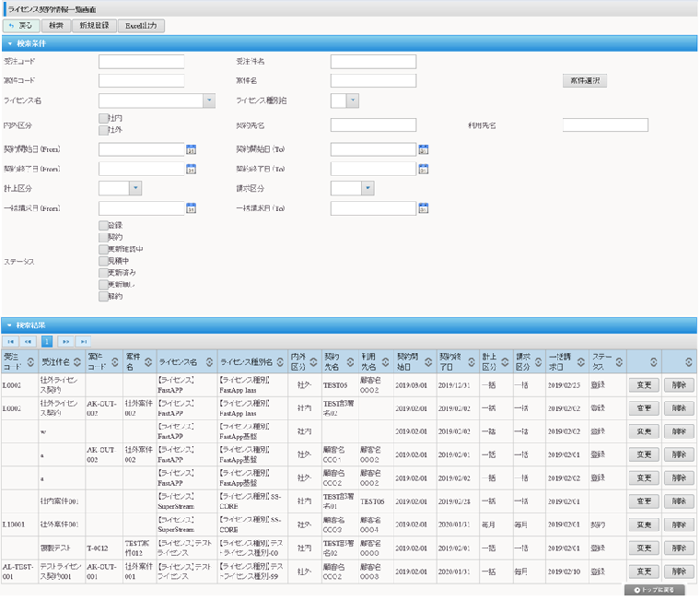Check the 解約 status checkbox
Image resolution: width=700 pixels, height=601 pixels.
pyautogui.click(x=103, y=296)
